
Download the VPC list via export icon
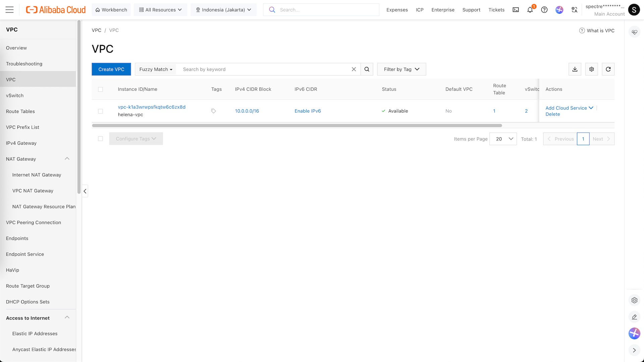point(575,69)
